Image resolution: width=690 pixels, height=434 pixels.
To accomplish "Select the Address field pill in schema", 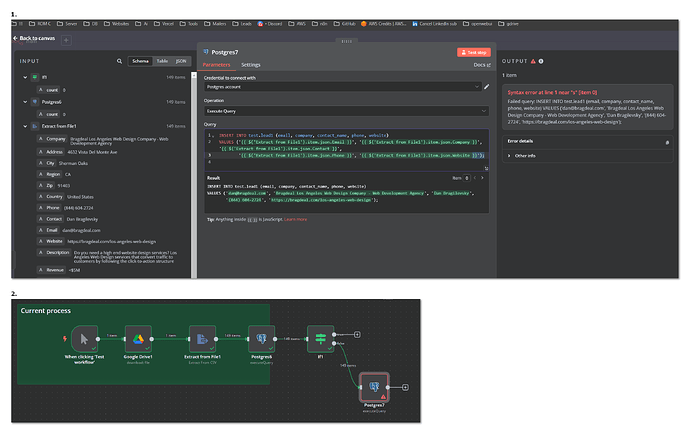I will 51,152.
